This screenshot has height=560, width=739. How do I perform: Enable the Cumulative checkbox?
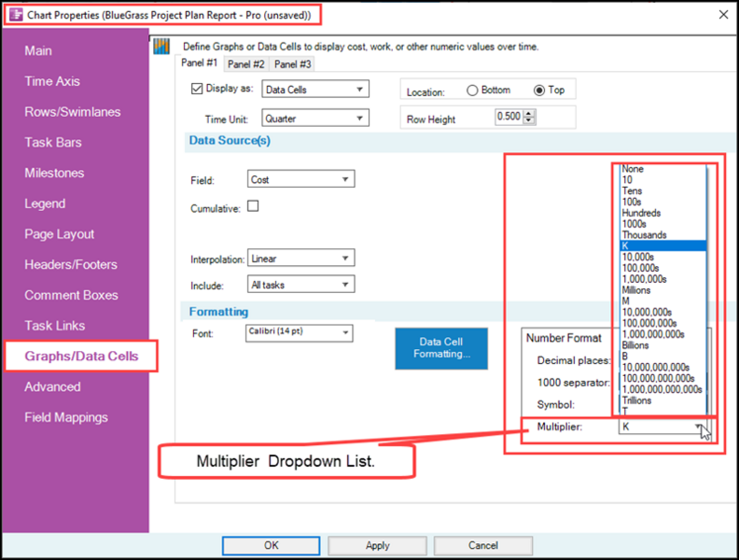pos(253,206)
